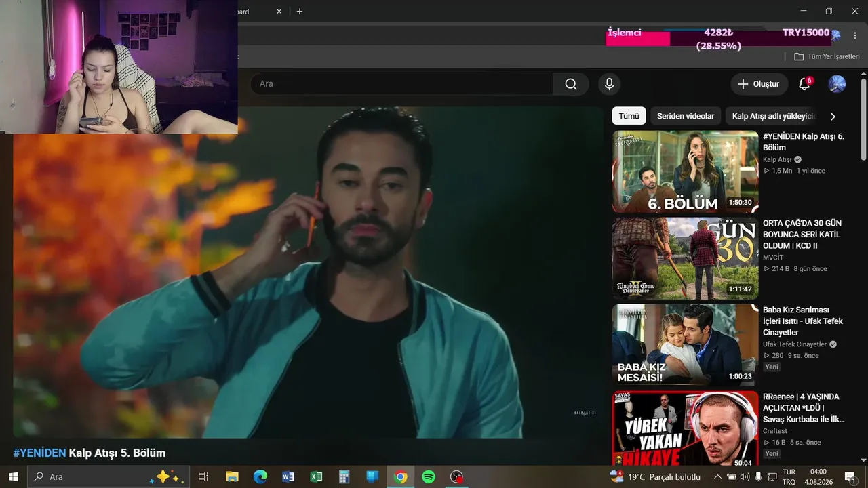Play the Kingdom Come Deliverance GÜN 30 thumbnail
This screenshot has height=488, width=868.
coord(685,258)
